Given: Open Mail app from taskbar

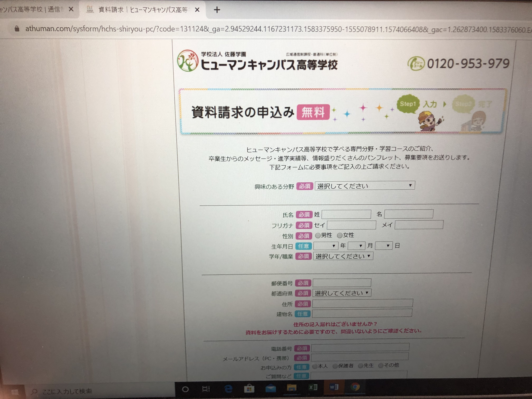Looking at the screenshot, I should tap(271, 388).
